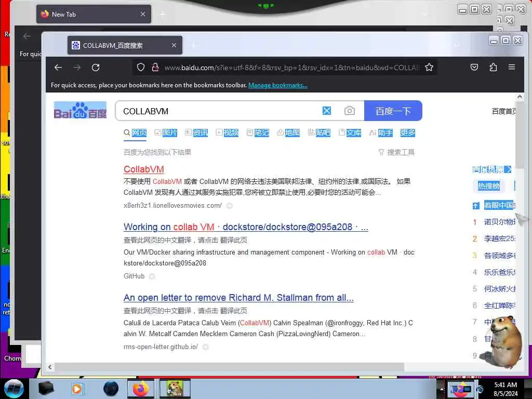Select the COLLABVM_百度搜索 tab
The height and width of the screenshot is (399, 532).
pos(125,45)
